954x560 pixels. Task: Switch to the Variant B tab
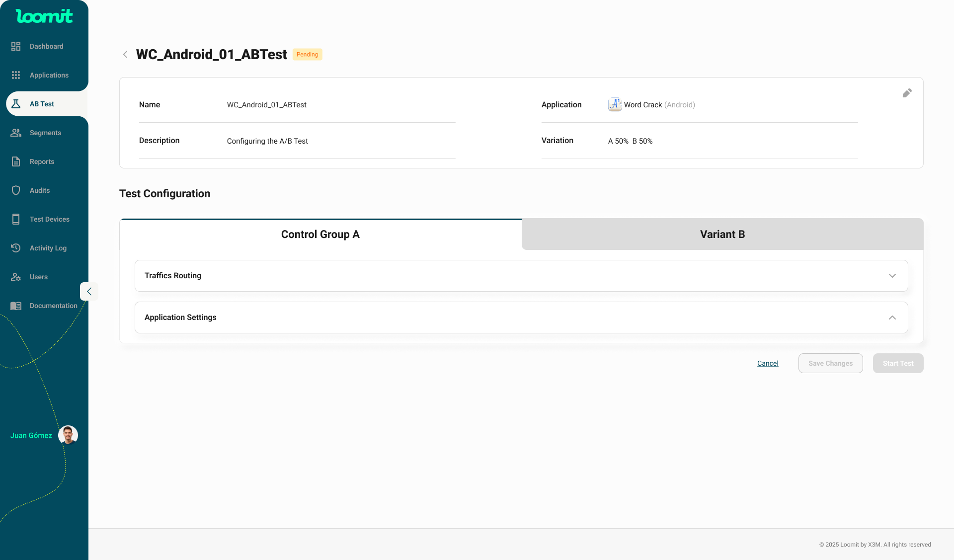coord(722,235)
